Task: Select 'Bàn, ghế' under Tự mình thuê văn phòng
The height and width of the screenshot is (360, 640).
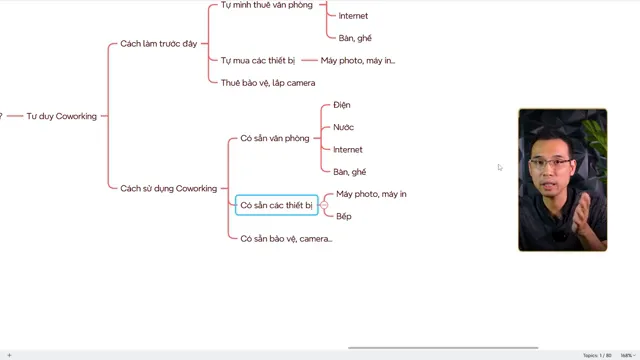Action: click(355, 38)
